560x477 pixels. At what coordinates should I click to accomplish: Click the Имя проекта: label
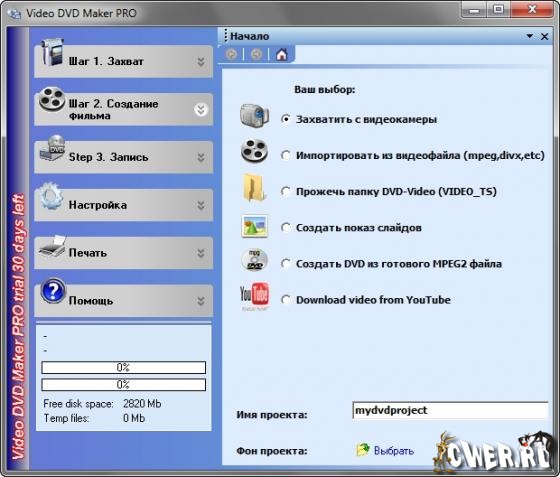pyautogui.click(x=272, y=415)
